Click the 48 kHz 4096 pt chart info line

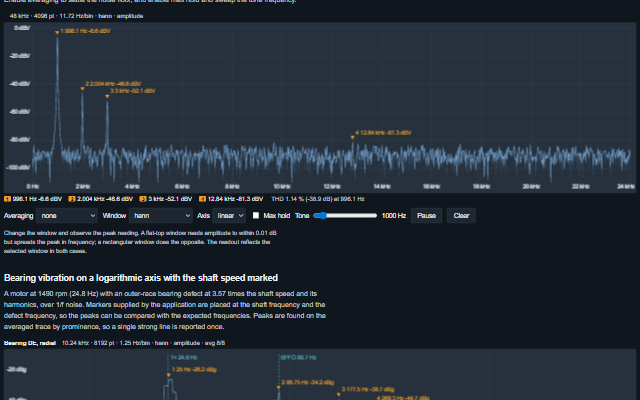[x=76, y=16]
